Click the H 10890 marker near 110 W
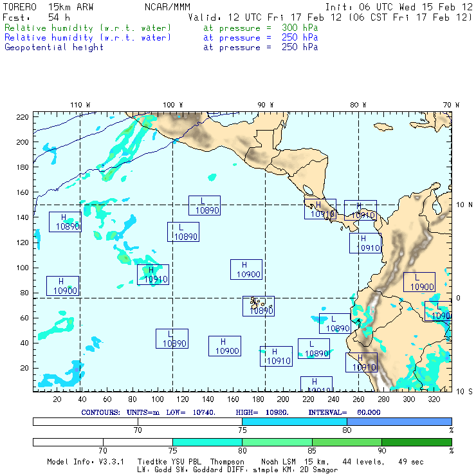 [x=65, y=222]
